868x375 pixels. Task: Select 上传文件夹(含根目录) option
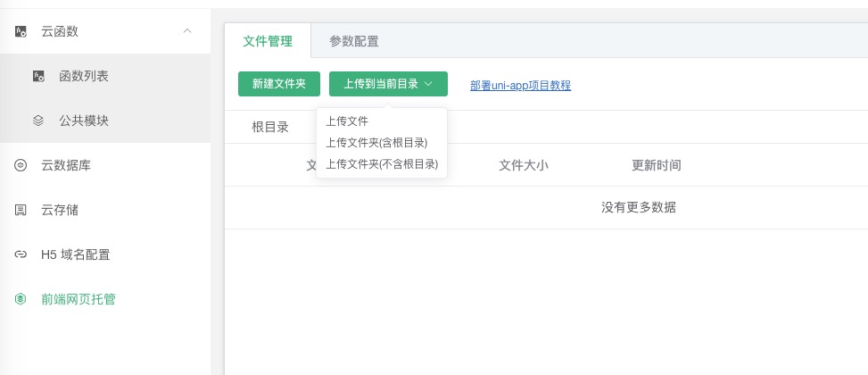coord(376,143)
